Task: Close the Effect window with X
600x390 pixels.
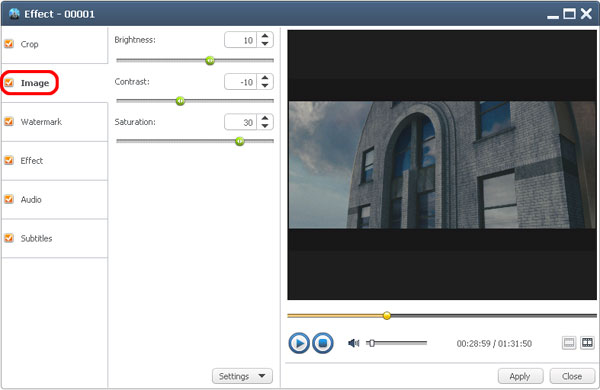Action: tap(586, 14)
